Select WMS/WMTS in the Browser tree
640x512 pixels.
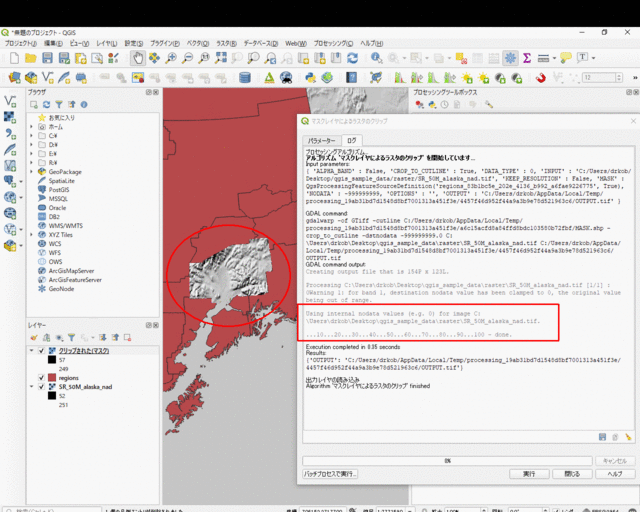point(65,225)
